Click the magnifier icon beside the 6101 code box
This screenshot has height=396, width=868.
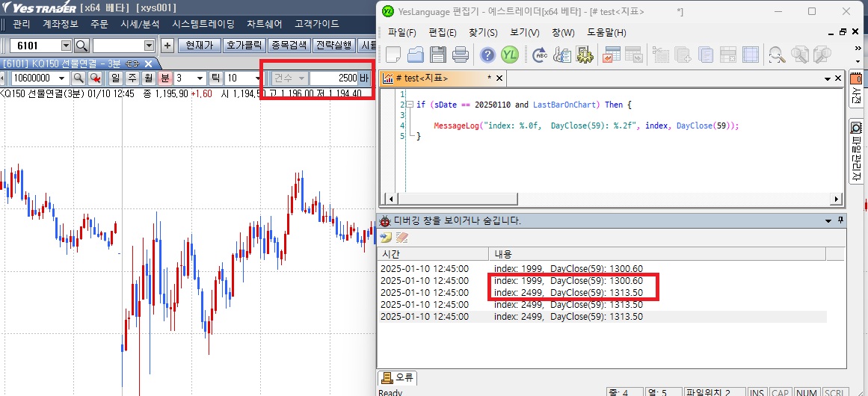[81, 46]
